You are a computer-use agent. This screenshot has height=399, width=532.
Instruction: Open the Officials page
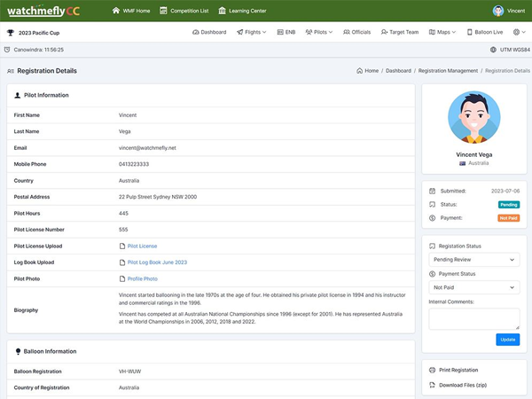356,32
